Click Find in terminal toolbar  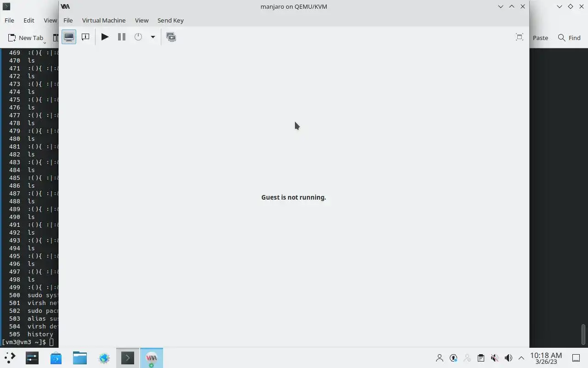tap(569, 38)
